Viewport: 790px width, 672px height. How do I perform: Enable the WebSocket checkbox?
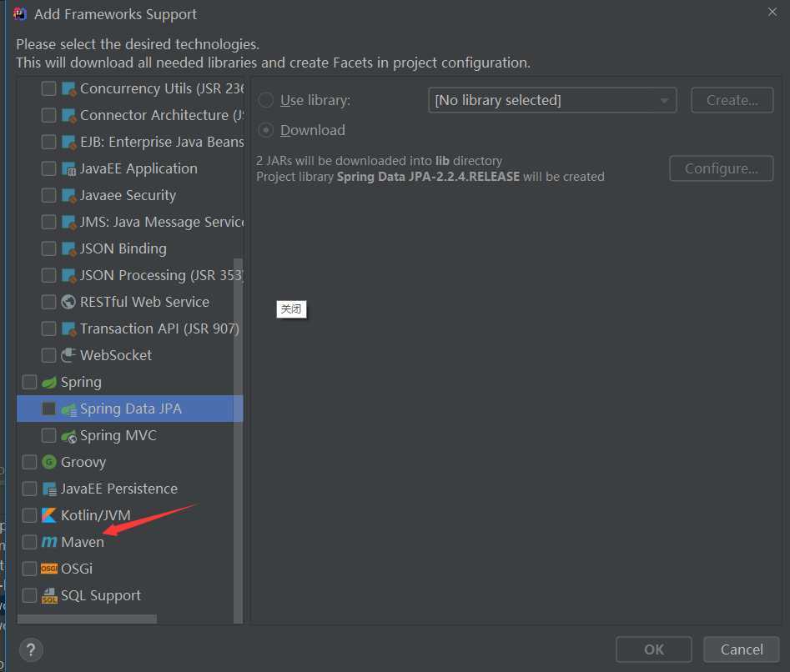49,355
